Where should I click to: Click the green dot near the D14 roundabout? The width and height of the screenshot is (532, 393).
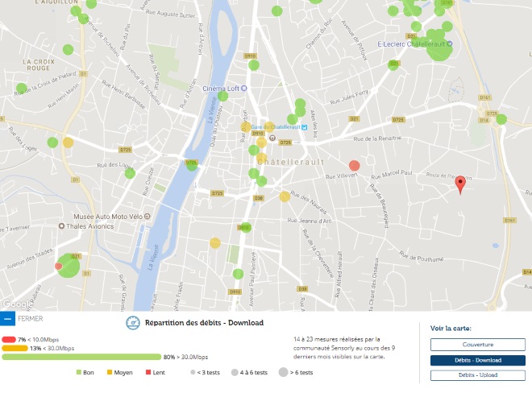tap(501, 119)
